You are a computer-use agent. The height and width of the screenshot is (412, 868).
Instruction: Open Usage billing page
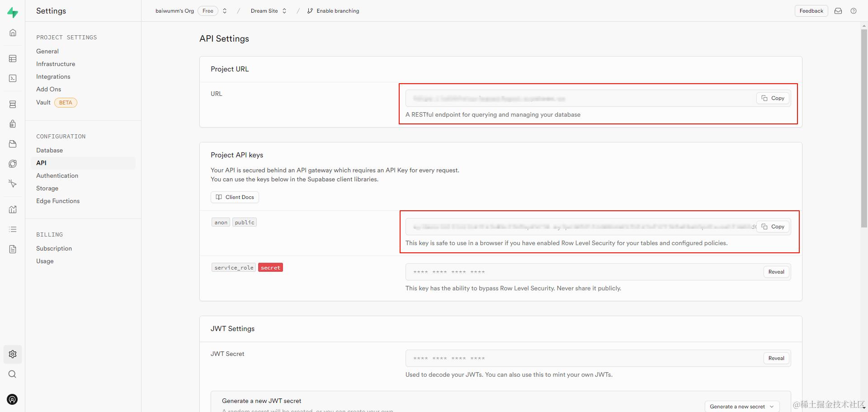coord(45,261)
